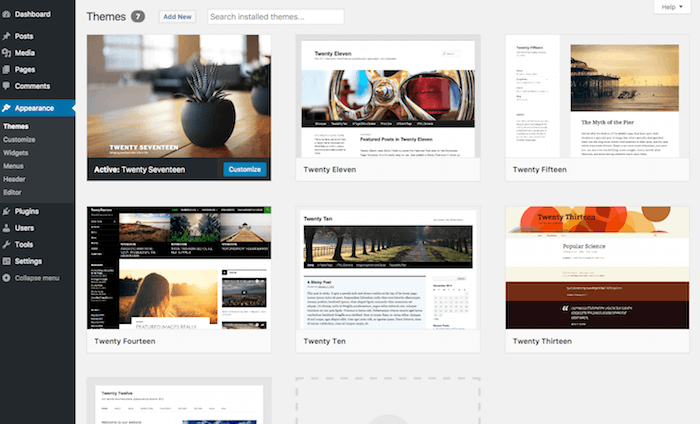Image resolution: width=700 pixels, height=424 pixels.
Task: Open the Users menu label
Action: coord(24,228)
